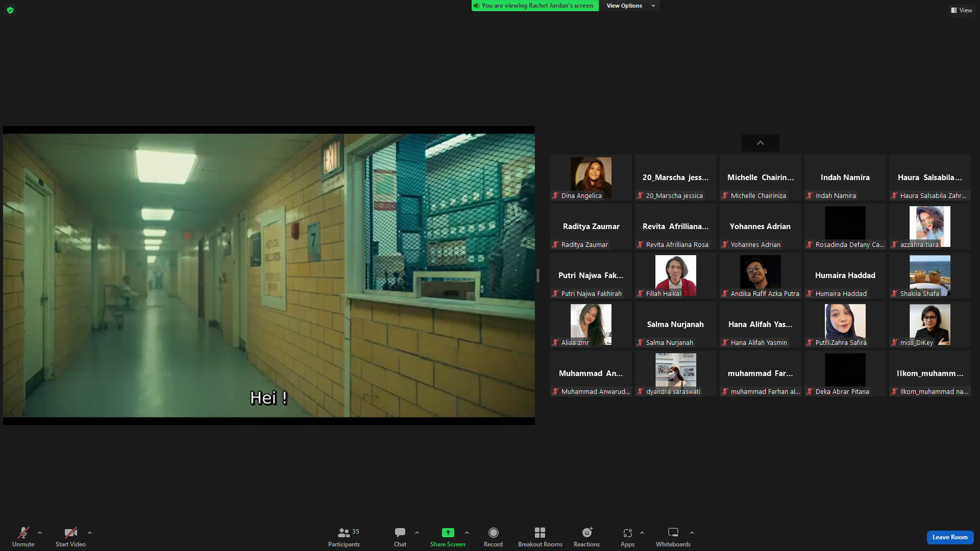The width and height of the screenshot is (980, 551).
Task: Click muted mic icon beside Fillah Haikal
Action: pos(640,294)
